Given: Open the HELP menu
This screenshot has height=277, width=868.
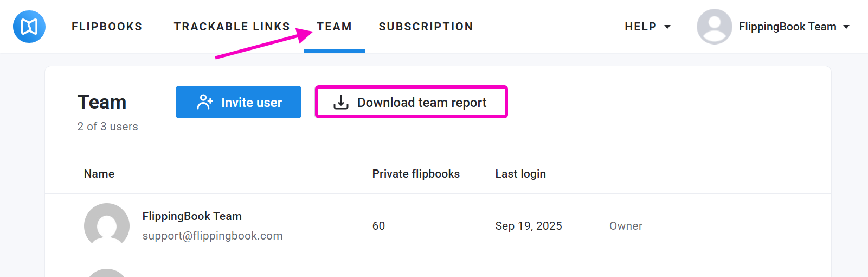Looking at the screenshot, I should pos(640,27).
